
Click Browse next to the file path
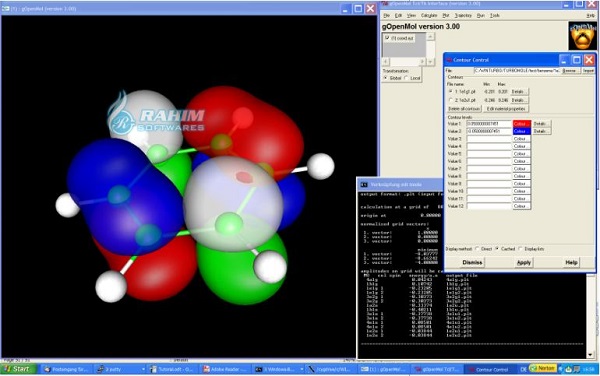pyautogui.click(x=571, y=71)
